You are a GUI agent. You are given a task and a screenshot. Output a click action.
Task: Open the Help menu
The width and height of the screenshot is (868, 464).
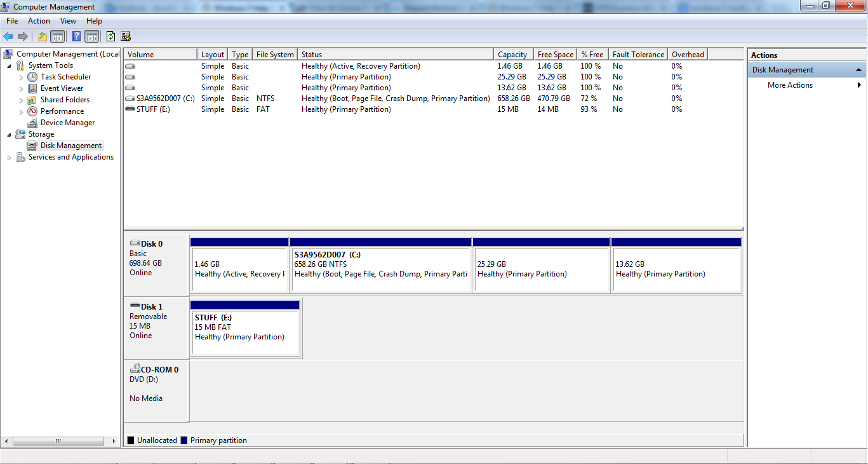pyautogui.click(x=94, y=21)
